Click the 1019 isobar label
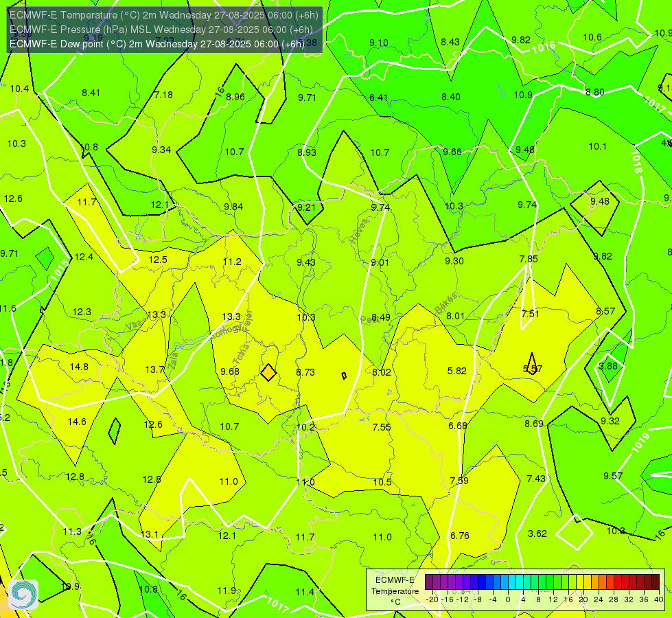 [x=640, y=443]
